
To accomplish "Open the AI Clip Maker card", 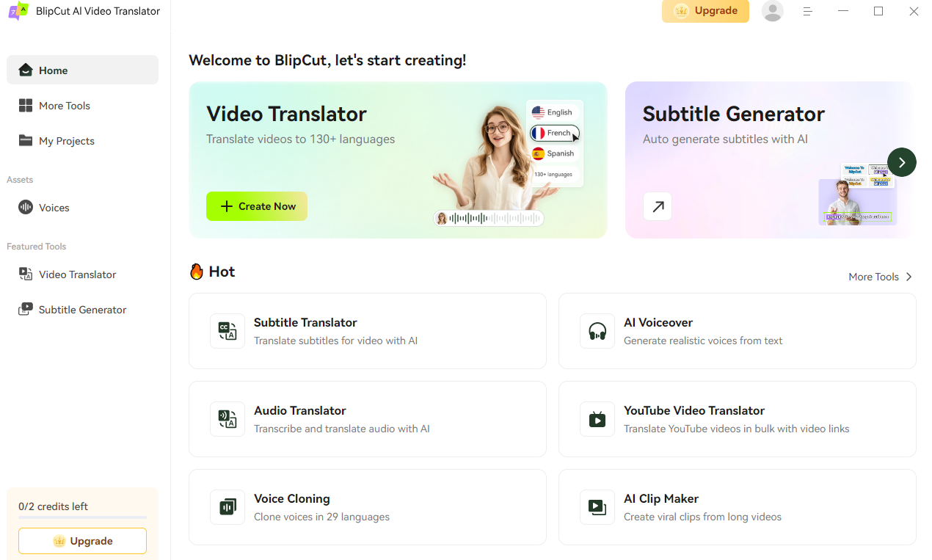I will point(738,507).
